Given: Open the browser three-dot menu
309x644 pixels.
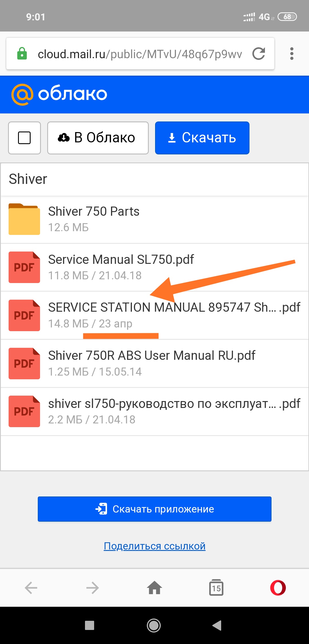Looking at the screenshot, I should click(x=292, y=54).
